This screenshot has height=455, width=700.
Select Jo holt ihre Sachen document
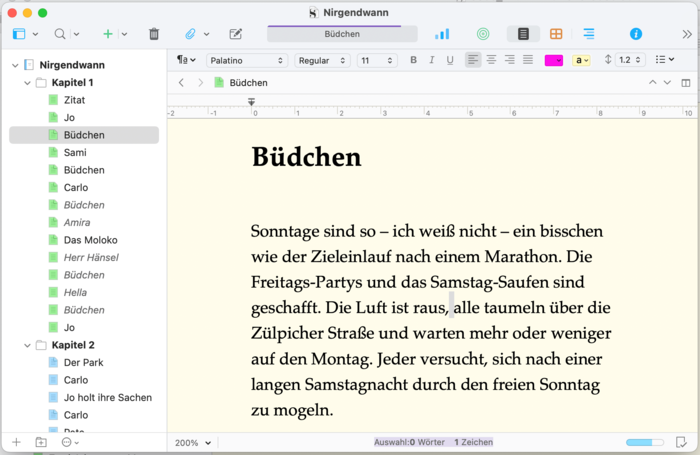point(107,397)
